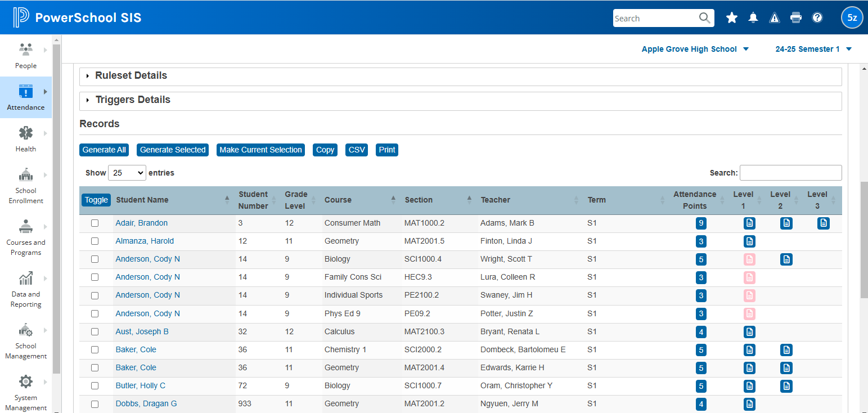Open the School Management menu
The image size is (868, 413).
26,341
